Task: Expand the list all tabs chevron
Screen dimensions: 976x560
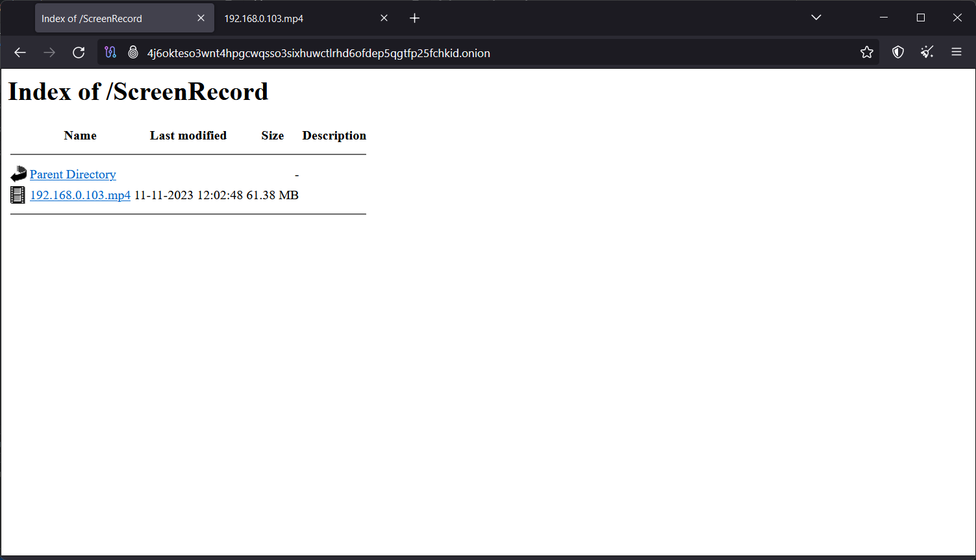Action: 816,18
